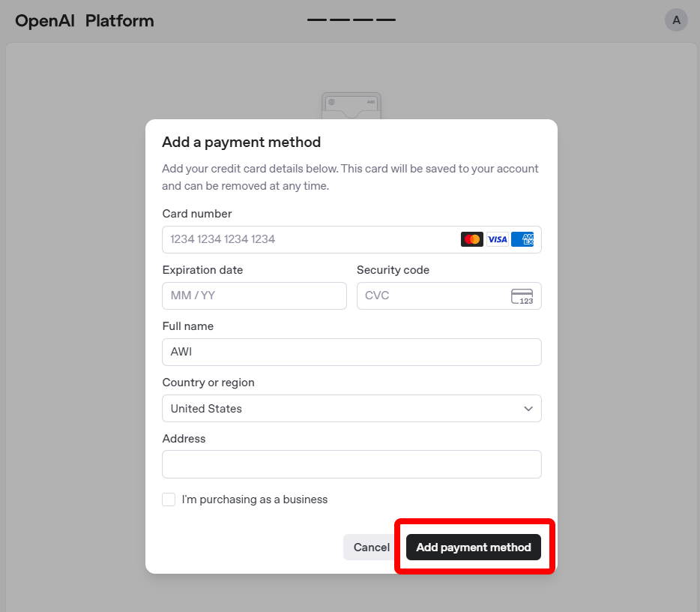The image size is (700, 612).
Task: Click the American Express logo icon
Action: point(522,239)
